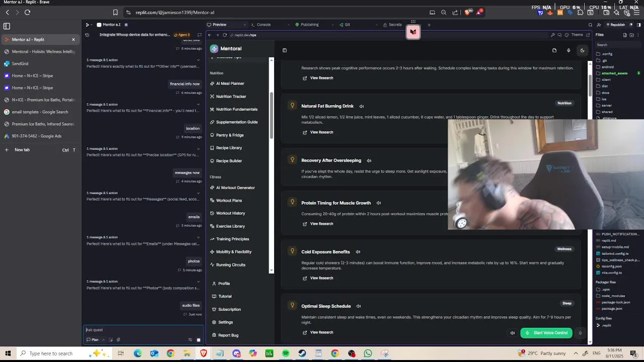
Task: Click the Mentoral logo icon
Action: 214,49
